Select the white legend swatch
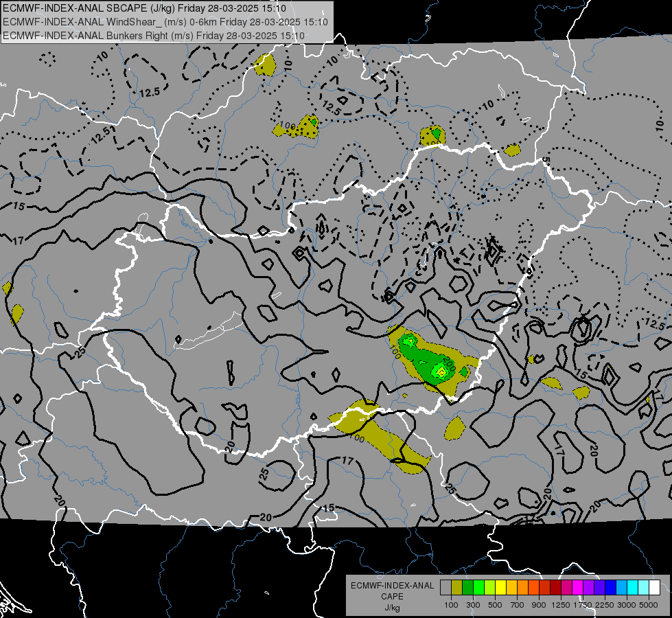This screenshot has height=618, width=672. click(x=654, y=588)
